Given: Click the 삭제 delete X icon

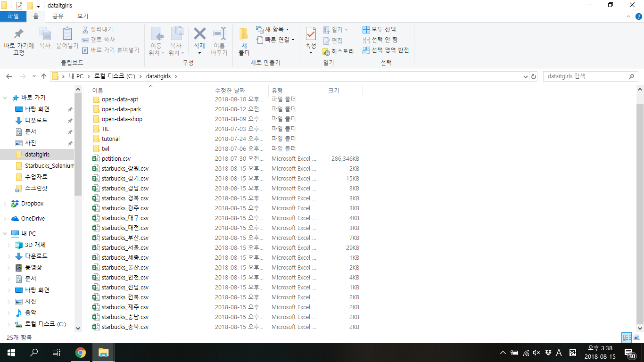Looking at the screenshot, I should click(x=199, y=33).
